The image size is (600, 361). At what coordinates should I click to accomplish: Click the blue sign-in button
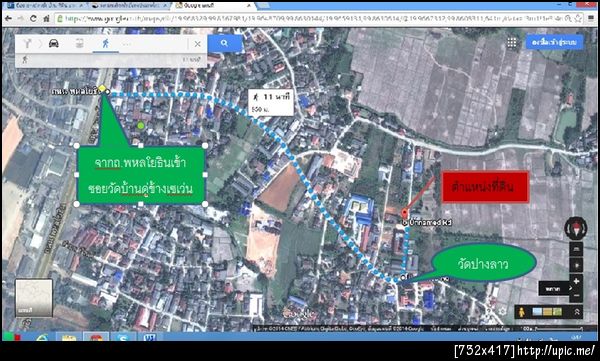click(x=554, y=42)
